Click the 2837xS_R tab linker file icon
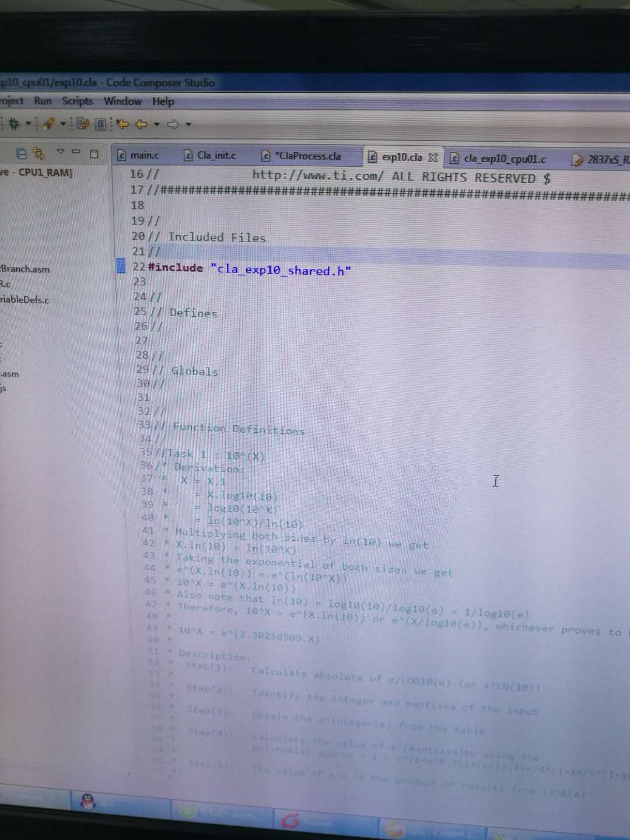630x840 pixels. tap(577, 160)
